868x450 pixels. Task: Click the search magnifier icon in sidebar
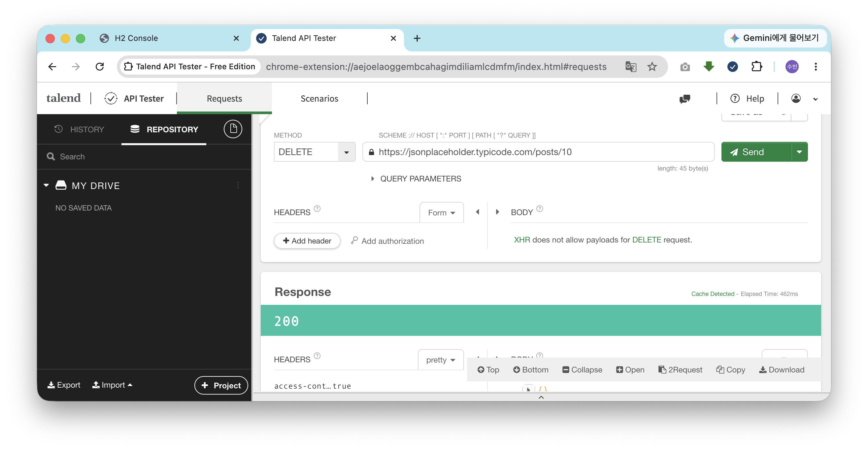coord(51,157)
